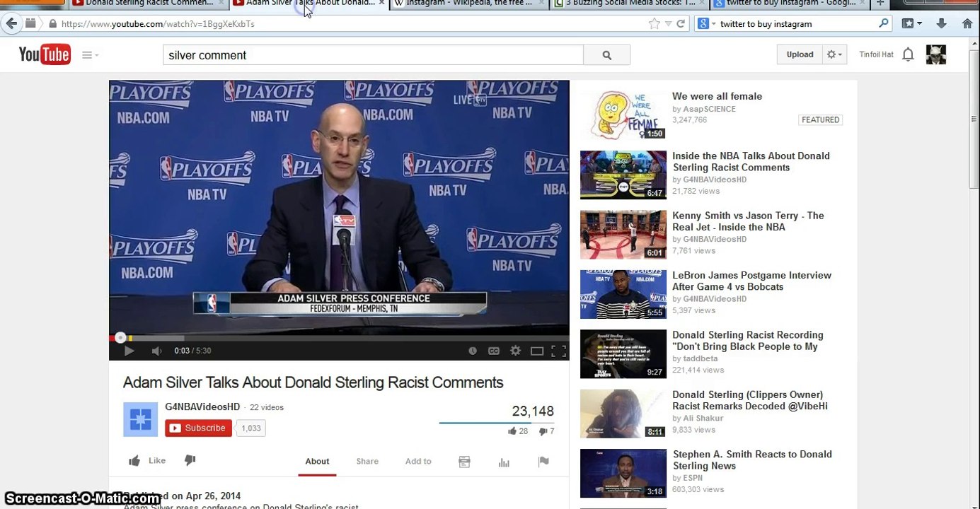This screenshot has height=509, width=980.
Task: Open the video statistics bar-chart icon
Action: click(x=504, y=462)
